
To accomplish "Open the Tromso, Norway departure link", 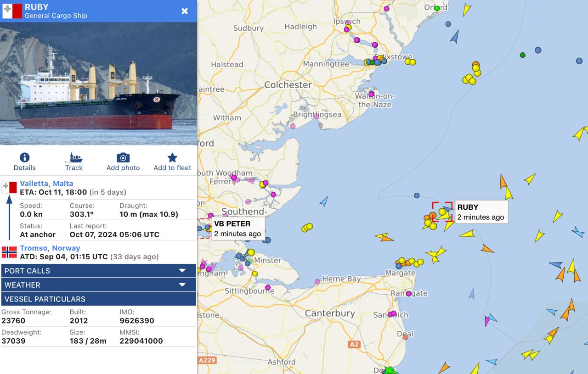I will tap(50, 248).
